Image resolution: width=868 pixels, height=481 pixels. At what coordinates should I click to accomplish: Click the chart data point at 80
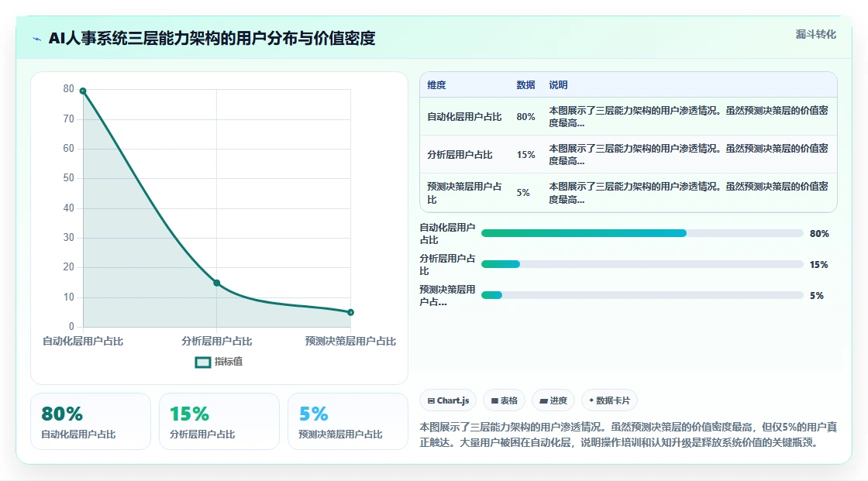click(x=83, y=91)
